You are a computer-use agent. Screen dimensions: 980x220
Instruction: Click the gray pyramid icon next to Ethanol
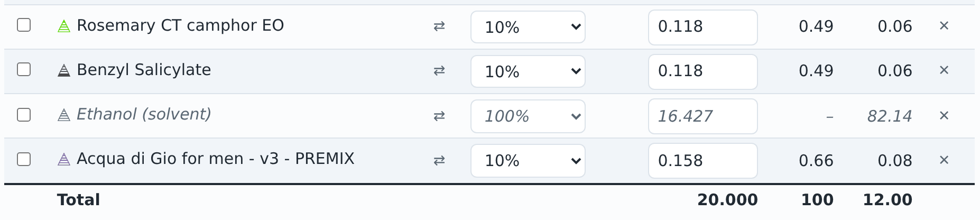pos(64,115)
